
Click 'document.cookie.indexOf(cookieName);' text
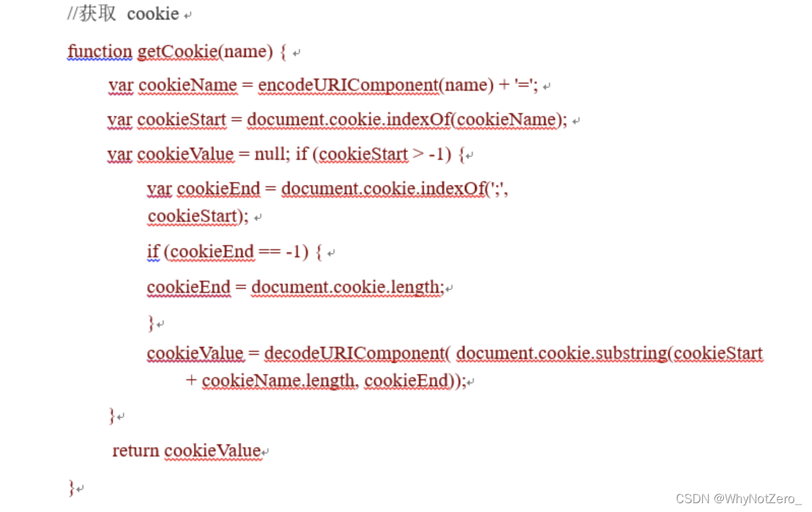pyautogui.click(x=407, y=120)
